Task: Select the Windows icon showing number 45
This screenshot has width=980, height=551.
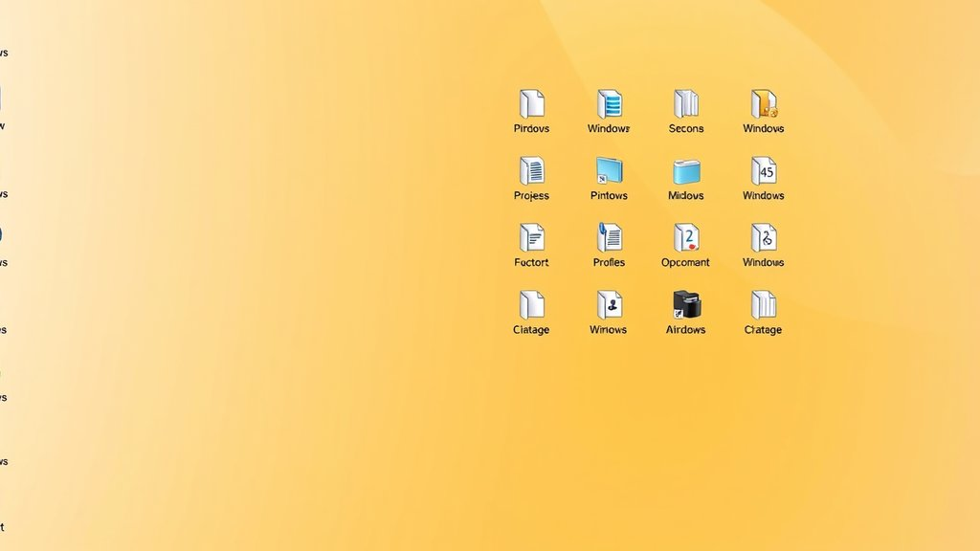Action: tap(764, 170)
